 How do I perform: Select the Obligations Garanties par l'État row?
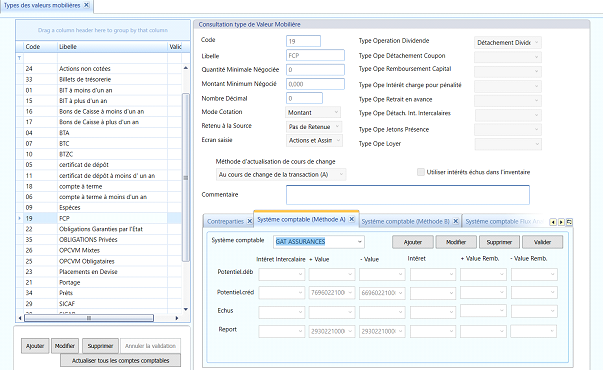tap(99, 229)
